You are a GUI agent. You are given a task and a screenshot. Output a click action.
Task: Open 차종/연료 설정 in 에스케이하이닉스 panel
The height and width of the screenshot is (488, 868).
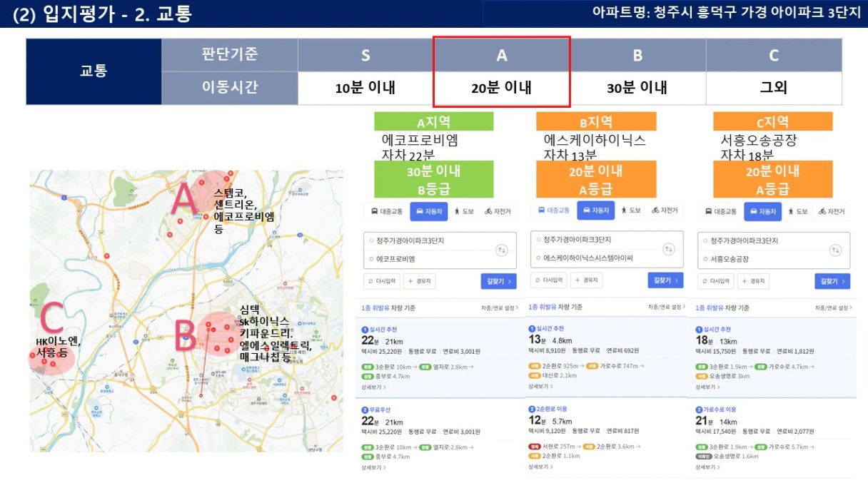click(666, 307)
